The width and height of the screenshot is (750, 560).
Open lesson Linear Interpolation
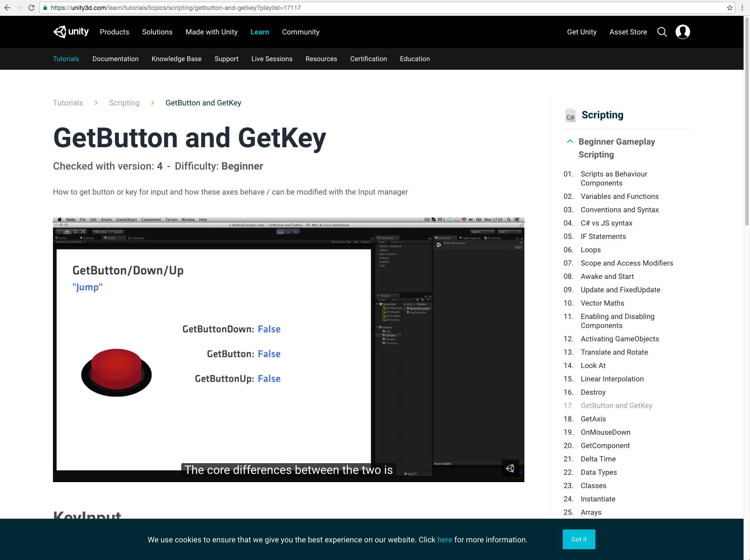tap(612, 379)
